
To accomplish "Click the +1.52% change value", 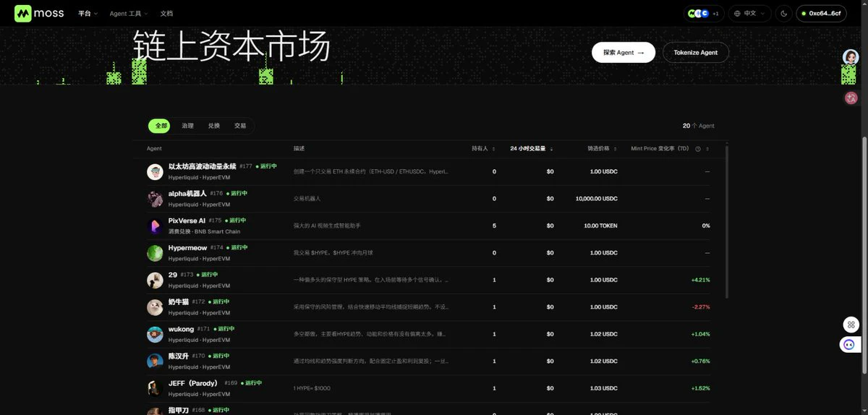I will [x=700, y=388].
